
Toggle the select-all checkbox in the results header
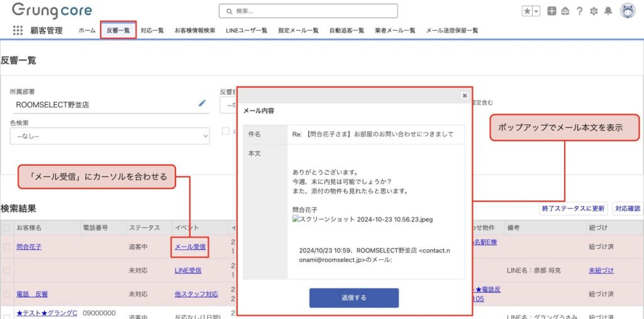pyautogui.click(x=7, y=227)
